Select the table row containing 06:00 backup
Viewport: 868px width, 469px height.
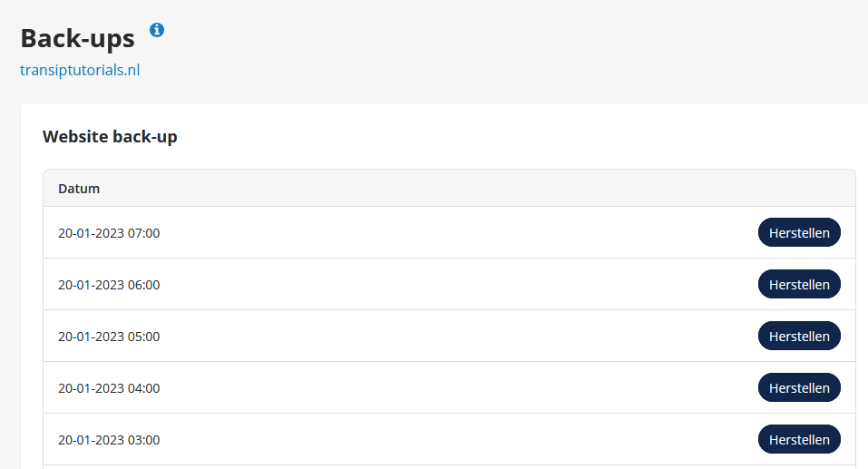(450, 284)
